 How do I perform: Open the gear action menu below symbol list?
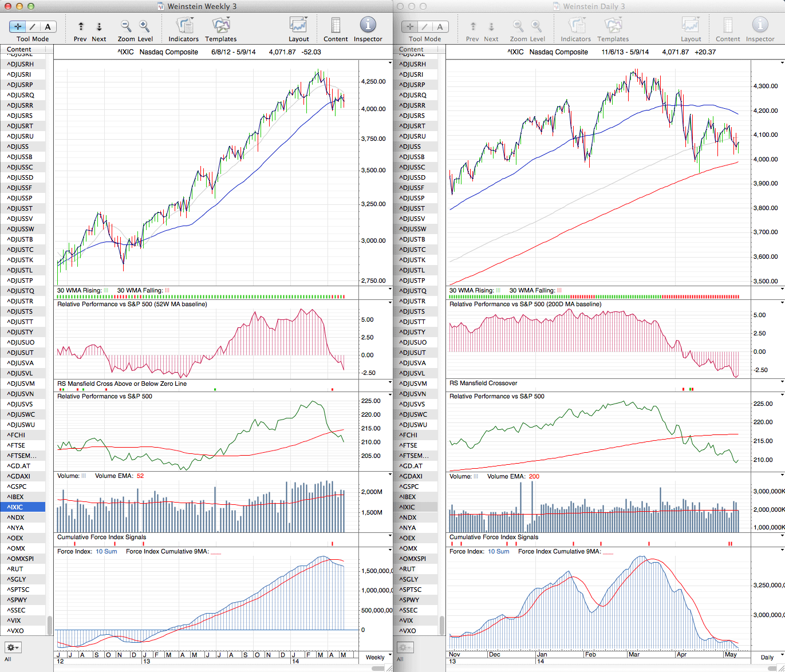pyautogui.click(x=13, y=647)
